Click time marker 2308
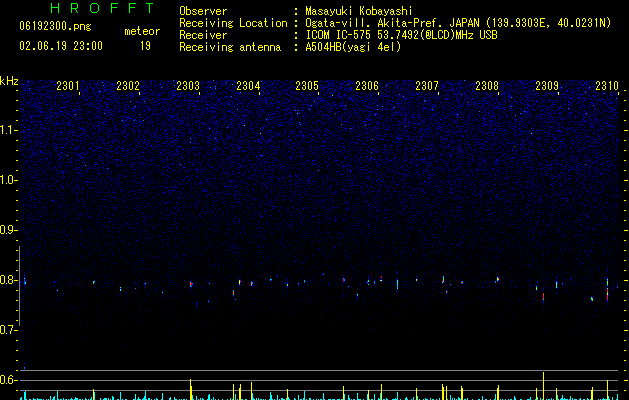Screen dimensions: 629x400 pyautogui.click(x=487, y=86)
